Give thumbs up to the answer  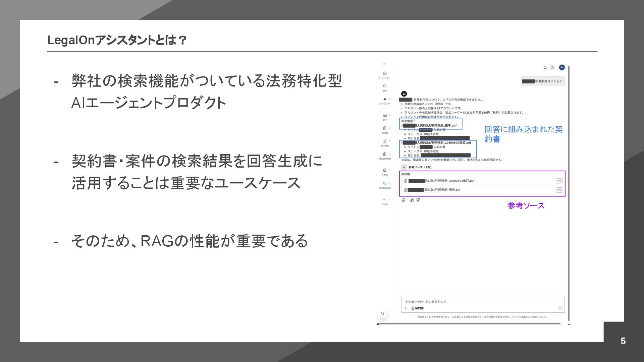click(x=412, y=200)
